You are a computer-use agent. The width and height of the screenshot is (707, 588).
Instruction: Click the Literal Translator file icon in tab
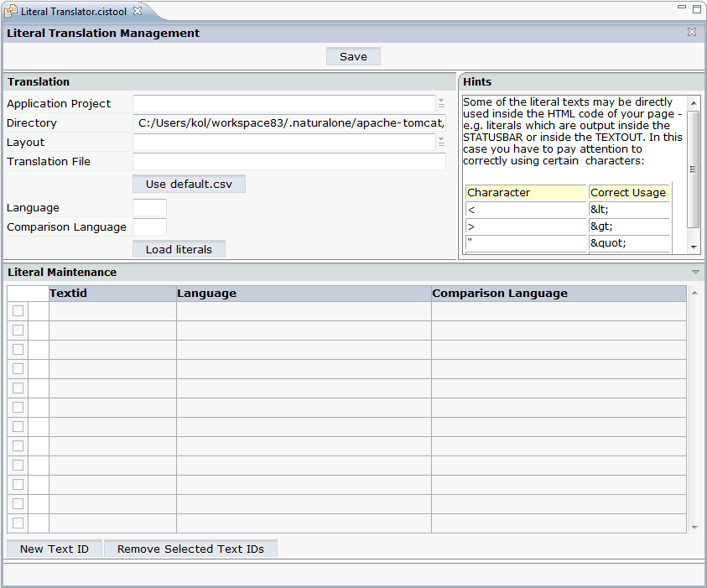pyautogui.click(x=11, y=10)
